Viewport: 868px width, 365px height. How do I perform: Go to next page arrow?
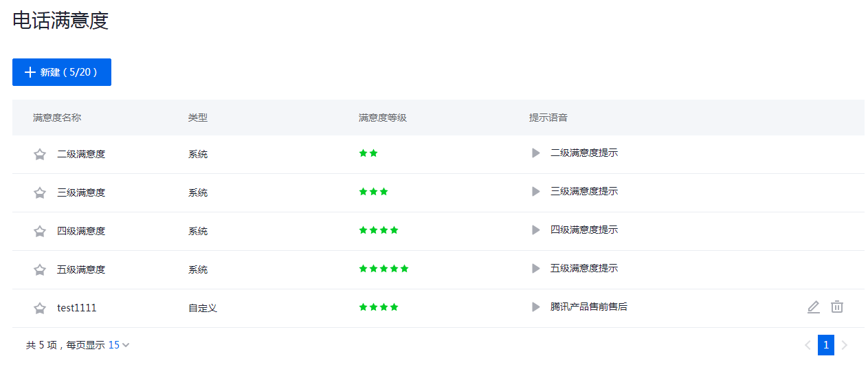pyautogui.click(x=845, y=345)
